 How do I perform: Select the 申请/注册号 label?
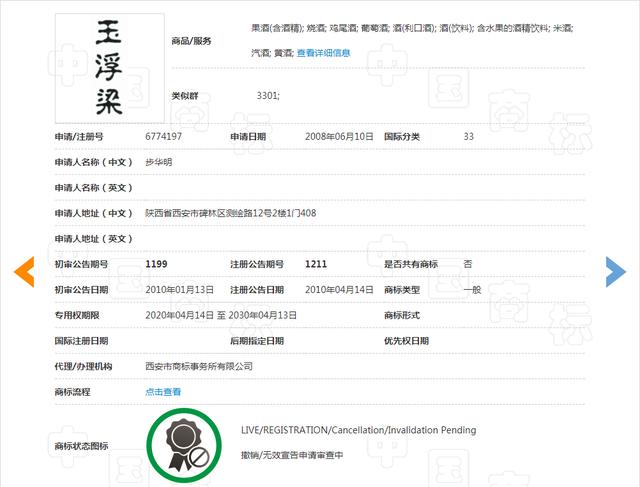tap(79, 137)
